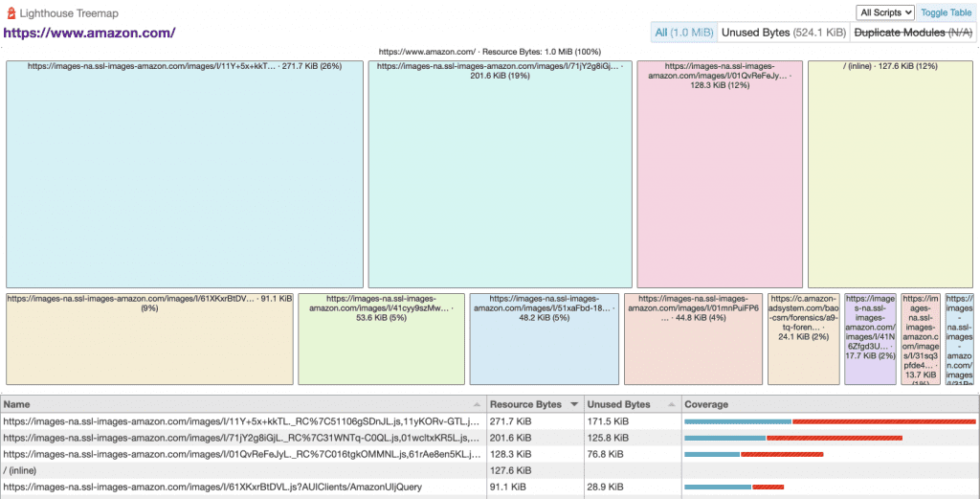
Task: Click the coverage bar for the 128.3 KiB row
Action: coord(754,454)
